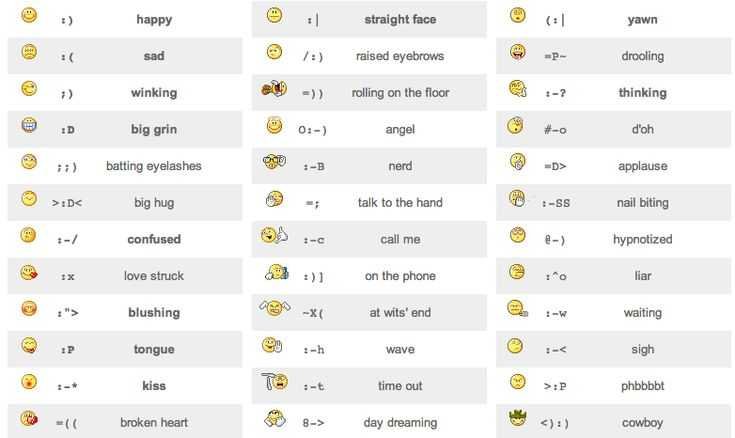Click the love struck emoticon

pyautogui.click(x=29, y=272)
